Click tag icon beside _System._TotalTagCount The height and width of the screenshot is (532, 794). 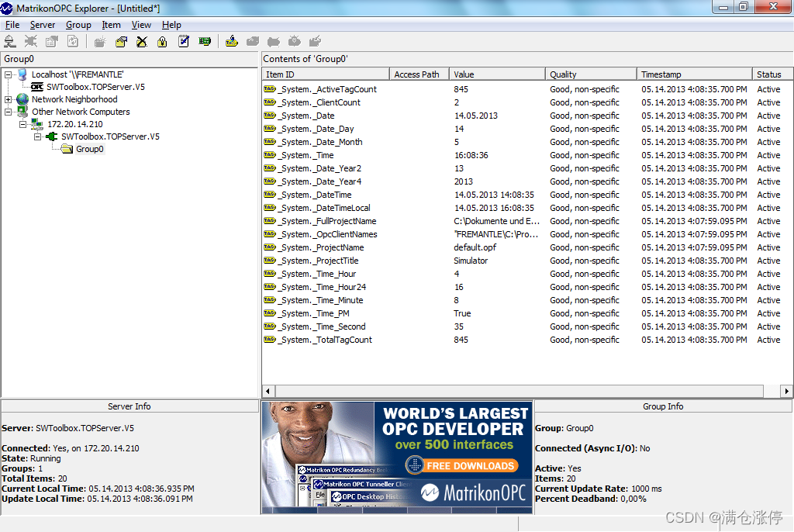click(x=270, y=340)
